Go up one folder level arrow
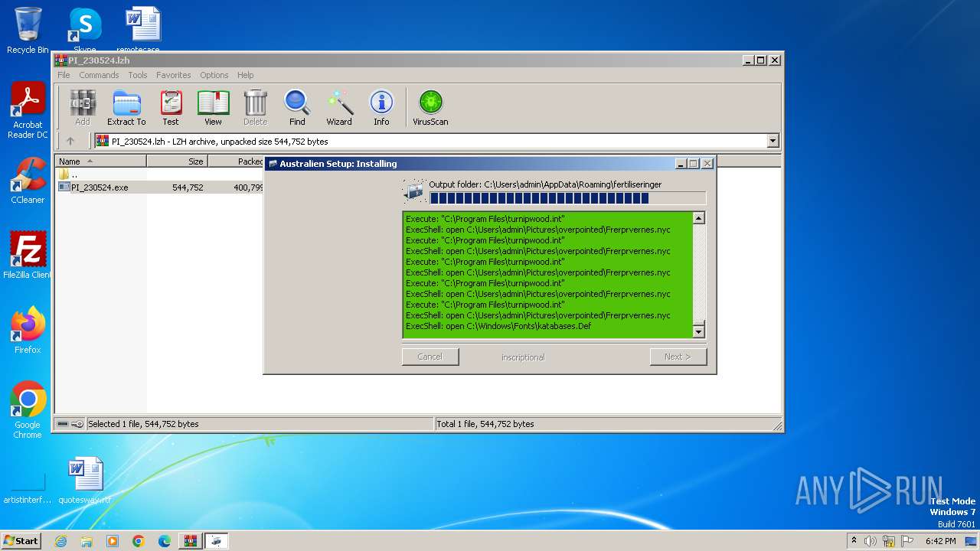 coord(70,141)
